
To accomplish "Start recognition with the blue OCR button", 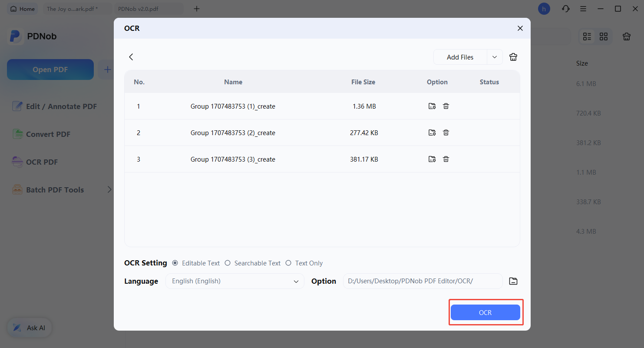I will pyautogui.click(x=485, y=312).
